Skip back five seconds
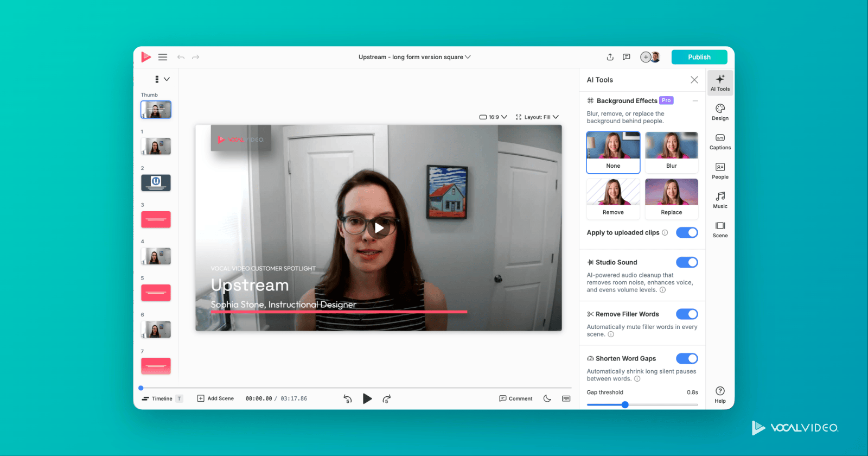Screen dimensions: 868x456 click(348, 399)
